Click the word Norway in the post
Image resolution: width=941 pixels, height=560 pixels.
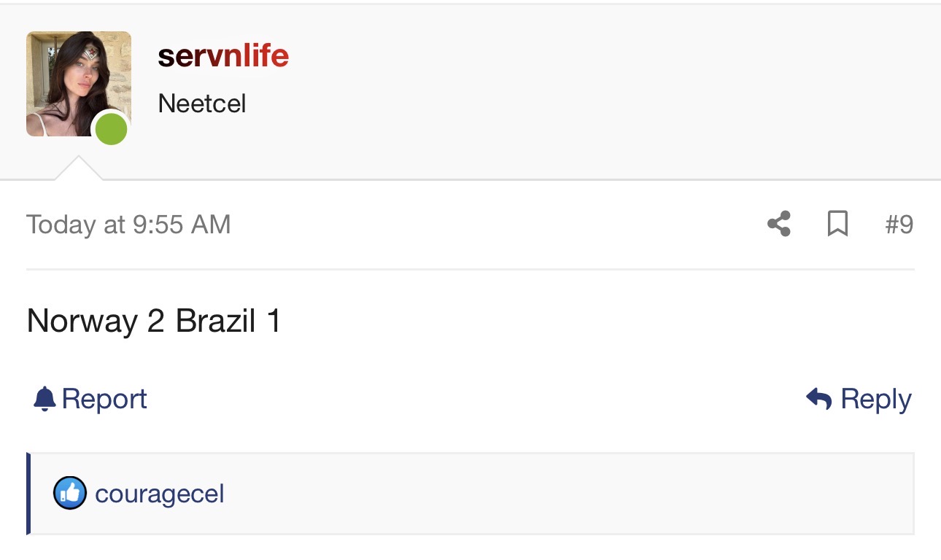[82, 322]
